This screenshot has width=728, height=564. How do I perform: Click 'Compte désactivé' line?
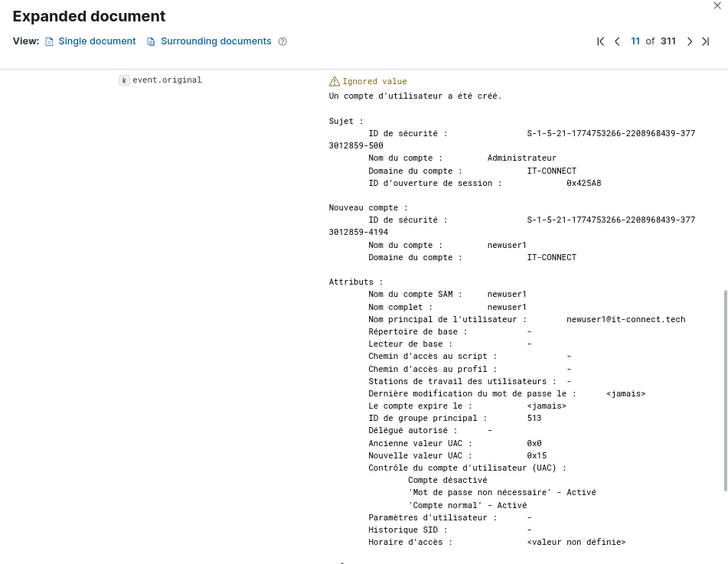click(x=448, y=480)
